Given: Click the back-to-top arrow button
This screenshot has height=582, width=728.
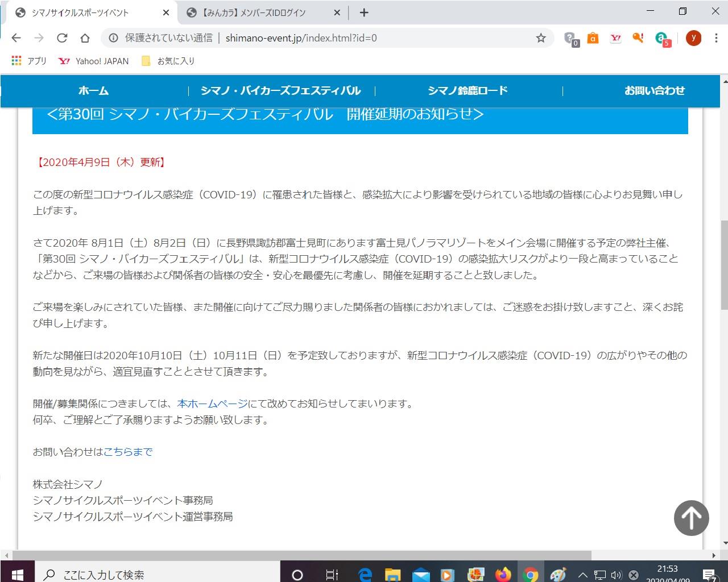Looking at the screenshot, I should click(691, 518).
